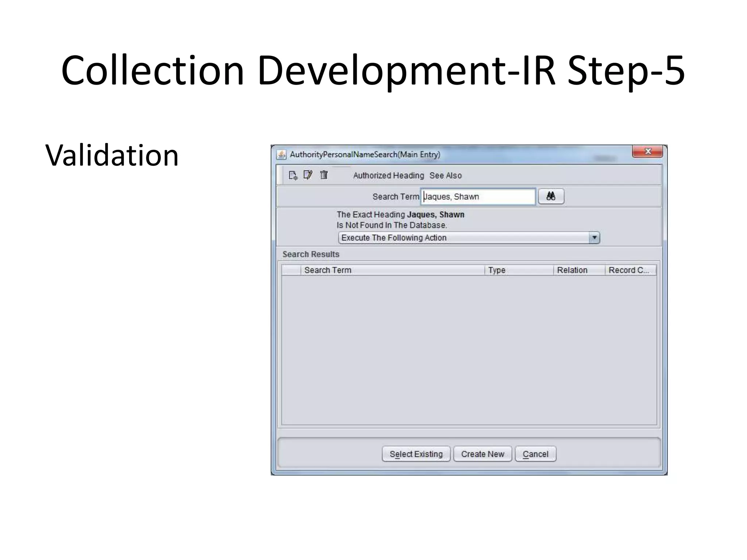This screenshot has width=747, height=560.
Task: Click the Select Existing button
Action: click(x=416, y=454)
